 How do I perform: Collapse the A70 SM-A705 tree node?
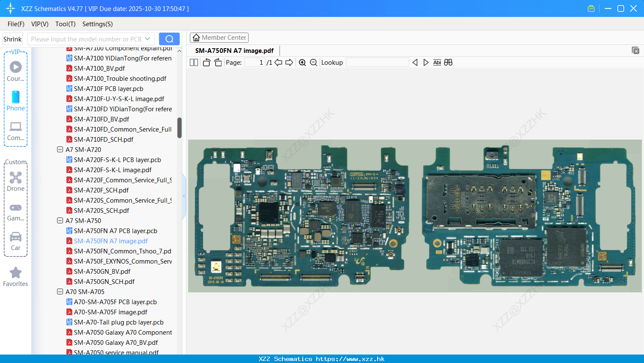pos(60,291)
